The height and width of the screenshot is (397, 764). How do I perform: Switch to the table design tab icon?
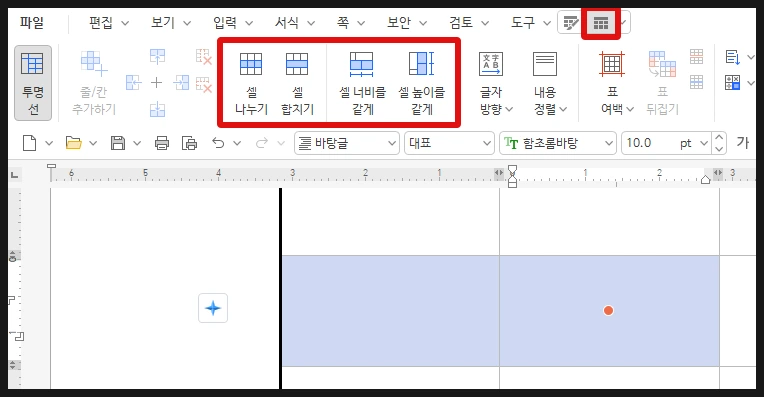pos(571,22)
